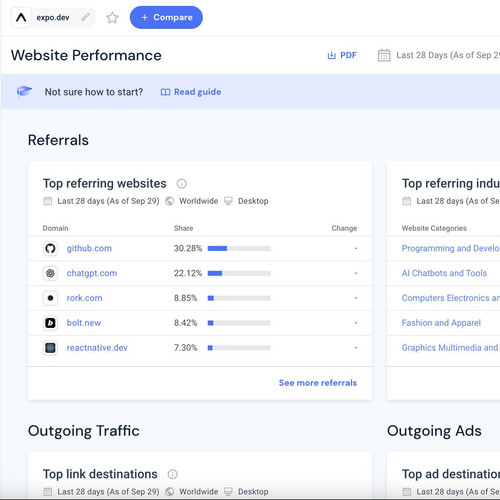Select Programming and Developer category link
The image size is (500, 500).
click(x=450, y=248)
